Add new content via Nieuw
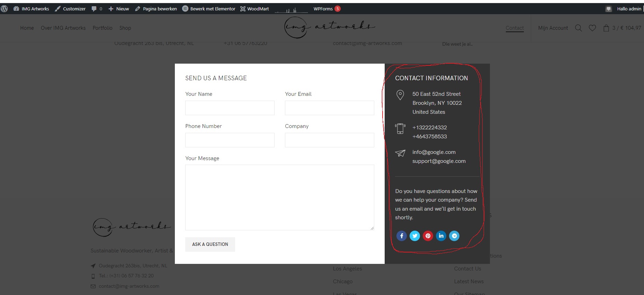 [119, 9]
